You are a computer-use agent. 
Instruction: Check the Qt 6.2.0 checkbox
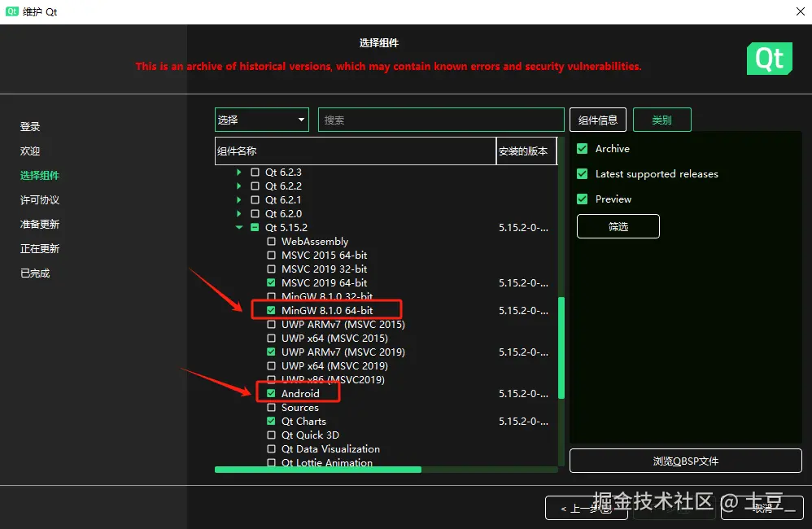pyautogui.click(x=255, y=213)
